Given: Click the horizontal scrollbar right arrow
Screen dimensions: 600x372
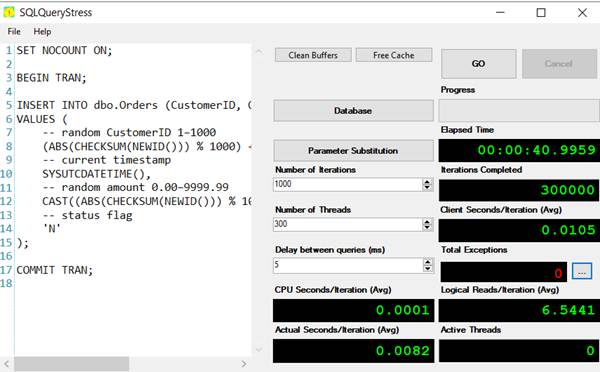Looking at the screenshot, I should tap(244, 364).
